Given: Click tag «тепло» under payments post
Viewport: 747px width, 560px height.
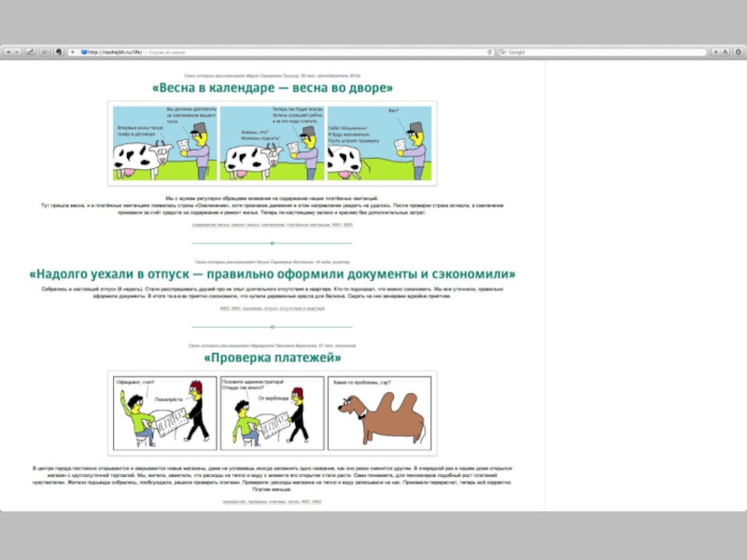Looking at the screenshot, I should pyautogui.click(x=293, y=501).
